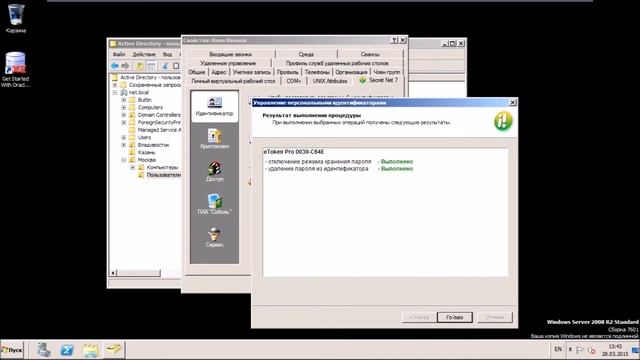Select the Managed Service Accounts tree item
Screen dimensions: 640x360
tap(155, 130)
